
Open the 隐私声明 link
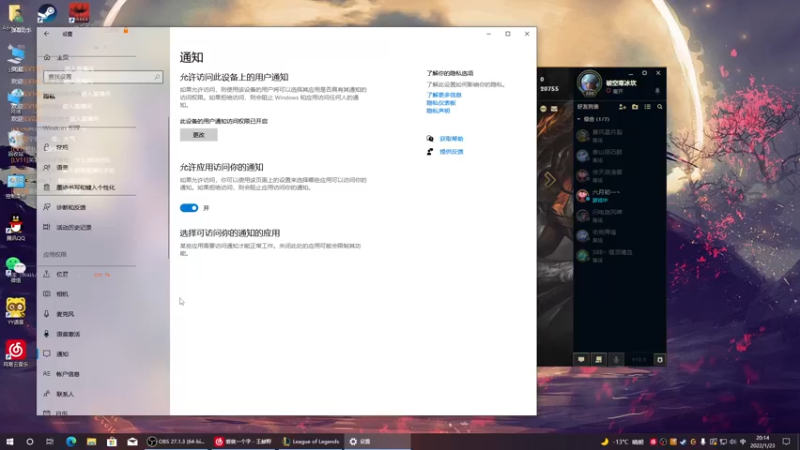(438, 111)
